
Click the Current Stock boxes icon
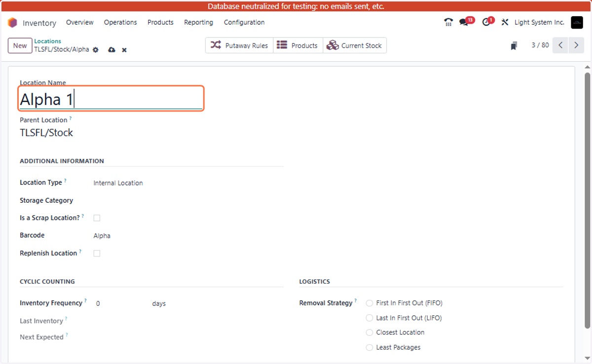tap(333, 45)
